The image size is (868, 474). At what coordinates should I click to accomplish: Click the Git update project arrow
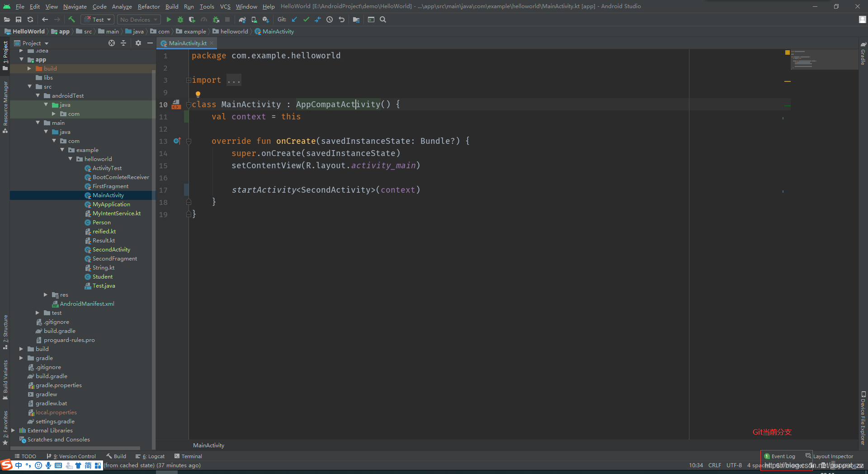coord(294,19)
